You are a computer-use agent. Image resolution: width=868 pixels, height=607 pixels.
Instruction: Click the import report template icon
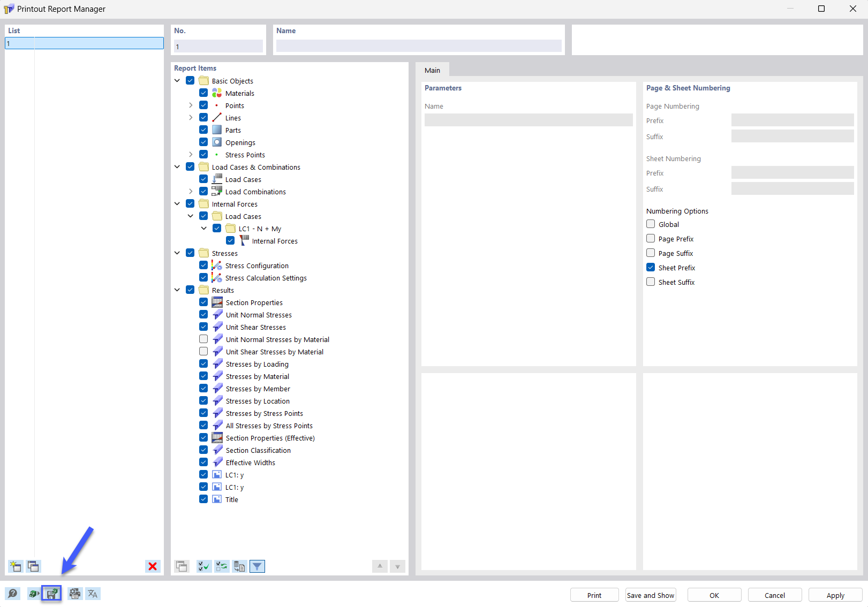(x=34, y=594)
